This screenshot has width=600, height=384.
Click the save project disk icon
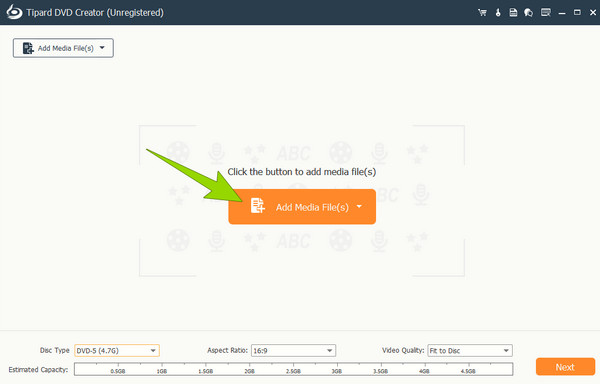[x=513, y=13]
